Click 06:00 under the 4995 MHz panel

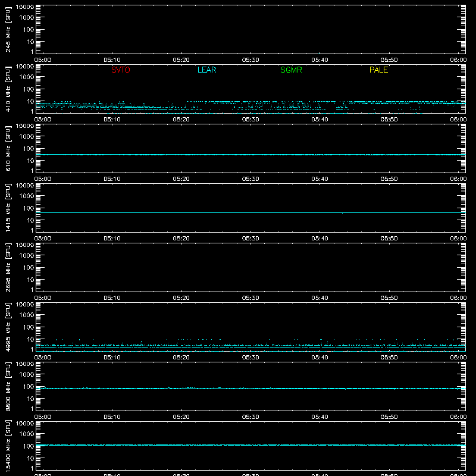(x=458, y=358)
